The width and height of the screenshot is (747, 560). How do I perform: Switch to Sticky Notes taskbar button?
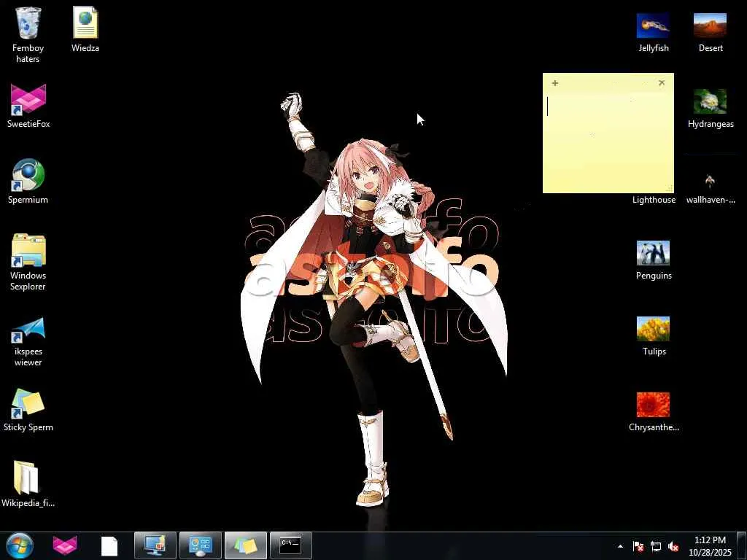point(246,545)
